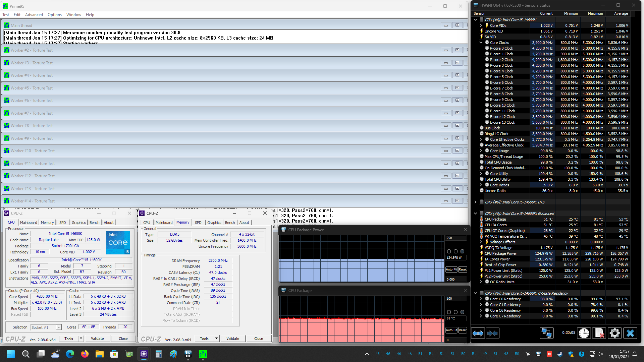The width and height of the screenshot is (644, 362).
Task: Toggle rightmost square checkbox in CPU Package graph
Action: (x=462, y=312)
